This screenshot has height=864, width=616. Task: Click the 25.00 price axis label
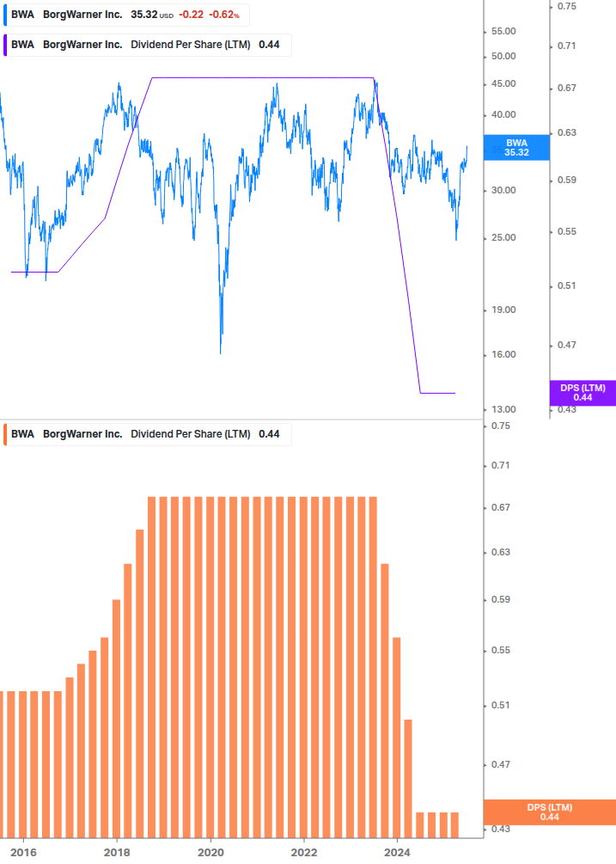[503, 237]
